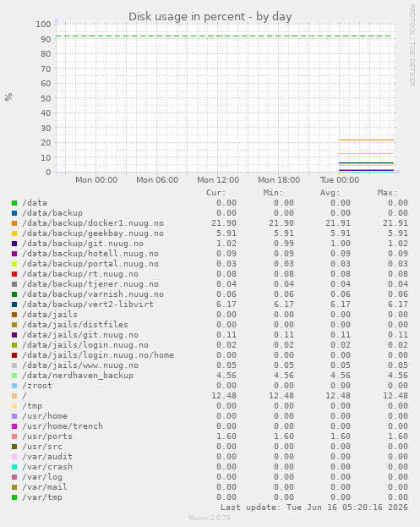Screen dimensions: 420x527
Task: Click the /zroot legend label
Action: point(37,386)
